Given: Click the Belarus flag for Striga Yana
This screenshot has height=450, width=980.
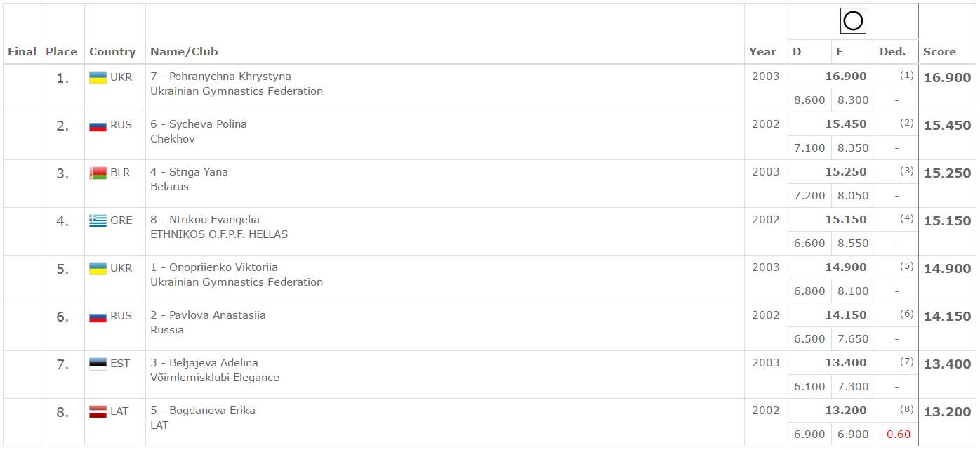Looking at the screenshot, I should point(98,173).
